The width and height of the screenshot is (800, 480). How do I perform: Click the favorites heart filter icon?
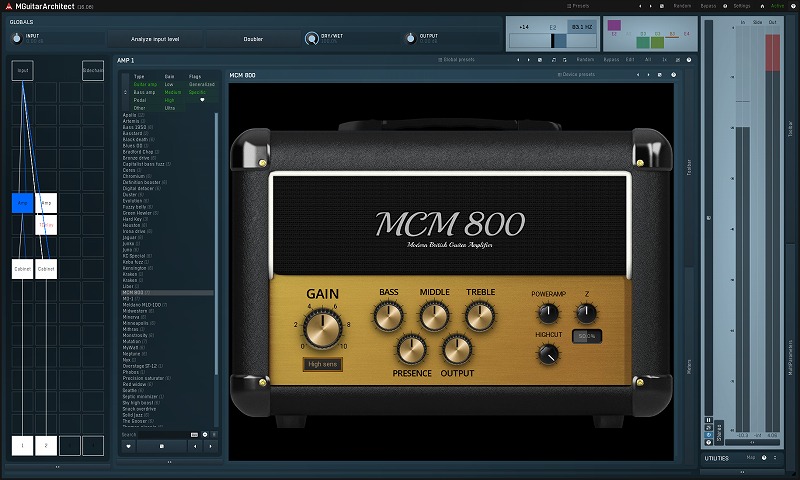tap(202, 100)
